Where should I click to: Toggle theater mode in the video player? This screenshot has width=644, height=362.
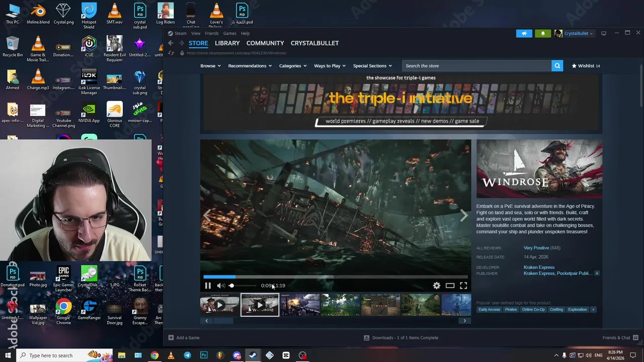point(450,286)
